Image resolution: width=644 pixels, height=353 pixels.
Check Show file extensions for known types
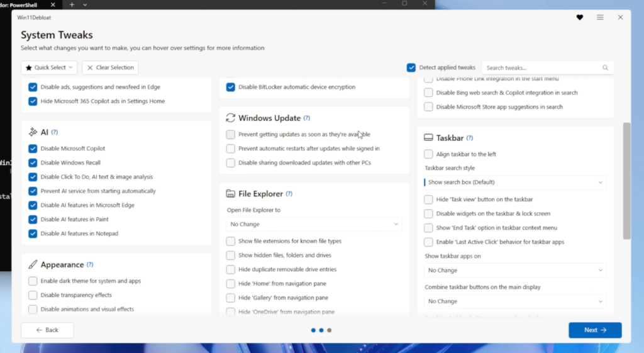coord(231,241)
